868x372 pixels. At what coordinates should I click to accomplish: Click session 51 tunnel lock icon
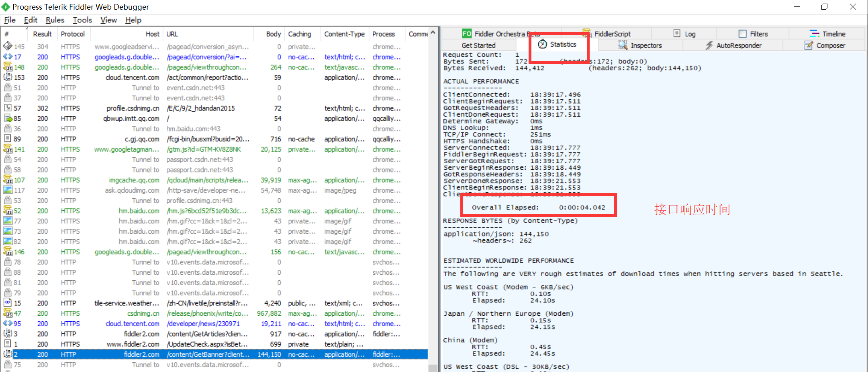click(x=8, y=87)
